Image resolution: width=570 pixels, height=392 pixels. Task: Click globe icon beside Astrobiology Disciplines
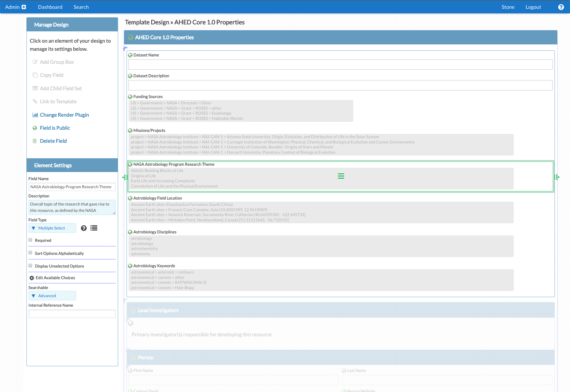click(x=130, y=232)
